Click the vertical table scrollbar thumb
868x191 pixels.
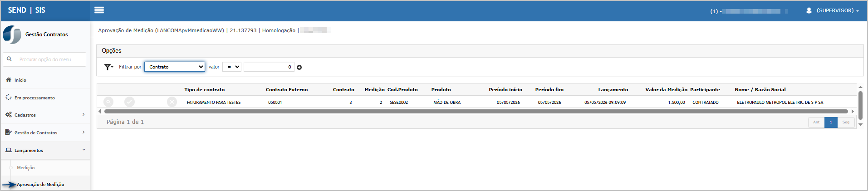(860, 105)
